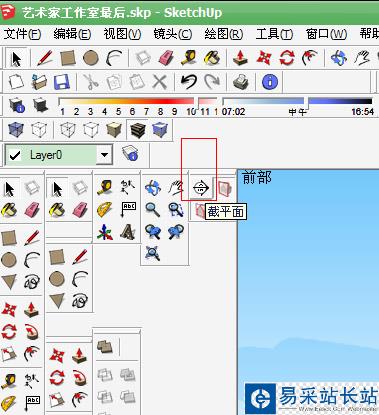Expand the Layer0 dropdown arrow
Screen dimensions: 379x415
[104, 155]
